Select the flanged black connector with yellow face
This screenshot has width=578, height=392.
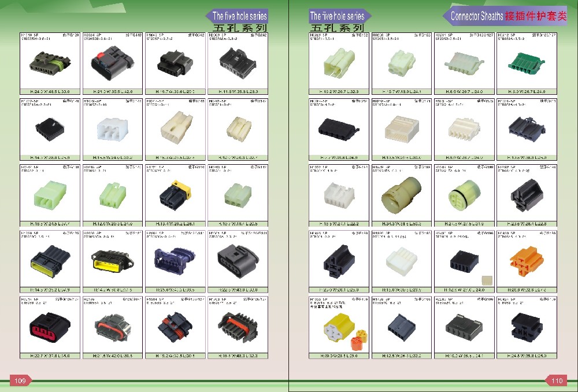tap(112, 261)
